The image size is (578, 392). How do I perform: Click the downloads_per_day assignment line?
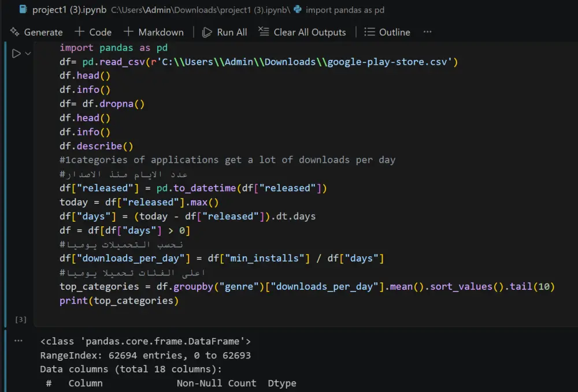[221, 259]
